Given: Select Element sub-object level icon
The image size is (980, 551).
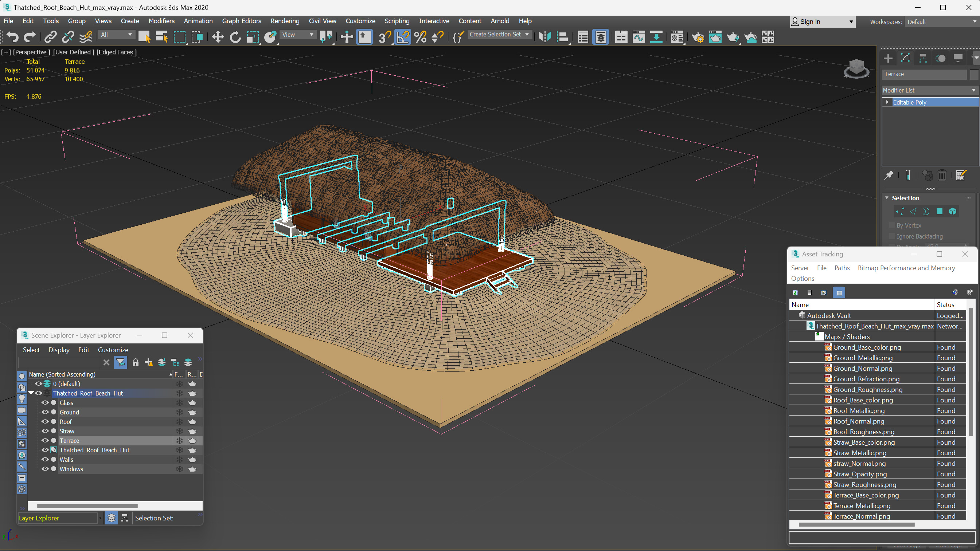Looking at the screenshot, I should (952, 212).
